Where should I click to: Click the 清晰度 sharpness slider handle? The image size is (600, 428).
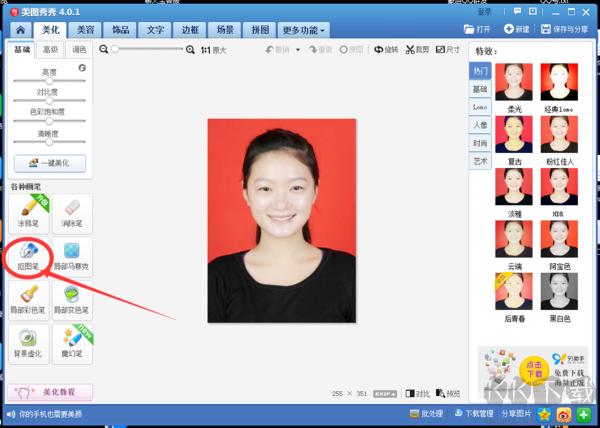click(49, 142)
